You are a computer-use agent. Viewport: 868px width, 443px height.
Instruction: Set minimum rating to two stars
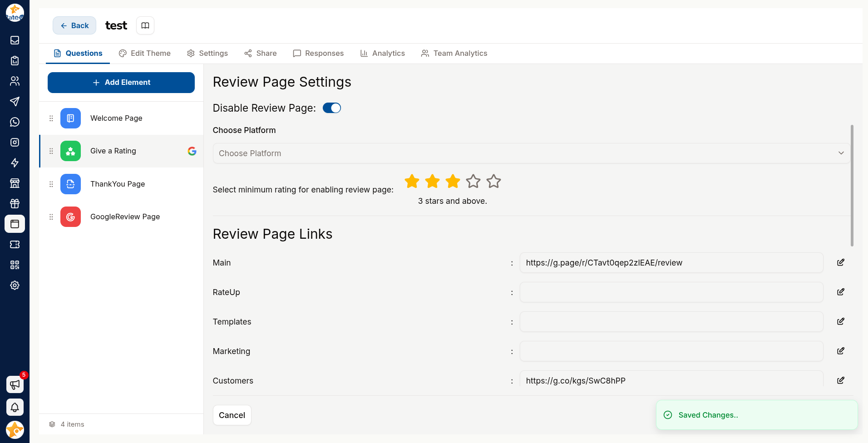(x=433, y=181)
